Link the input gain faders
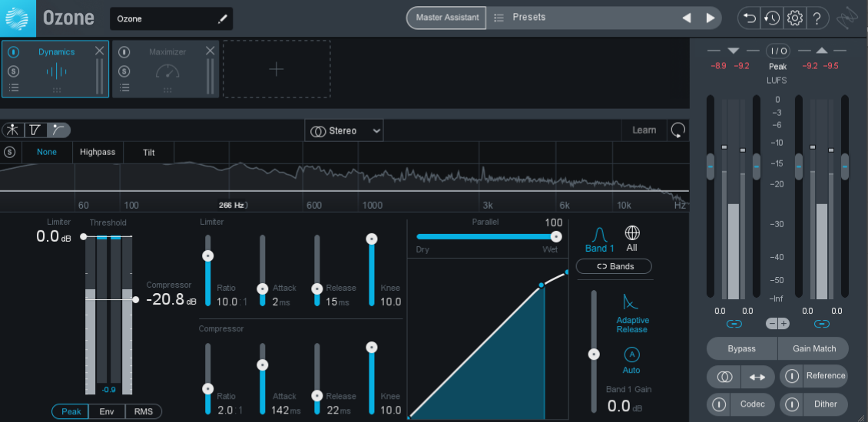The height and width of the screenshot is (422, 868). pyautogui.click(x=734, y=324)
